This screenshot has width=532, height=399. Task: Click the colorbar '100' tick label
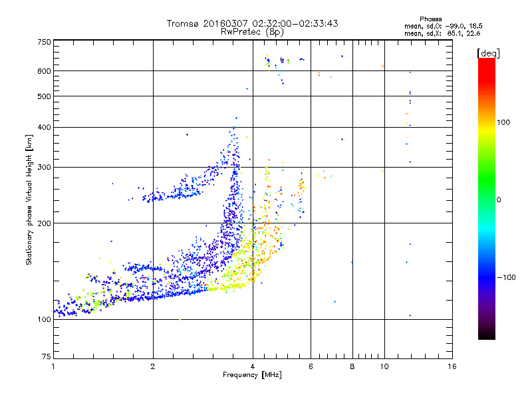[503, 122]
